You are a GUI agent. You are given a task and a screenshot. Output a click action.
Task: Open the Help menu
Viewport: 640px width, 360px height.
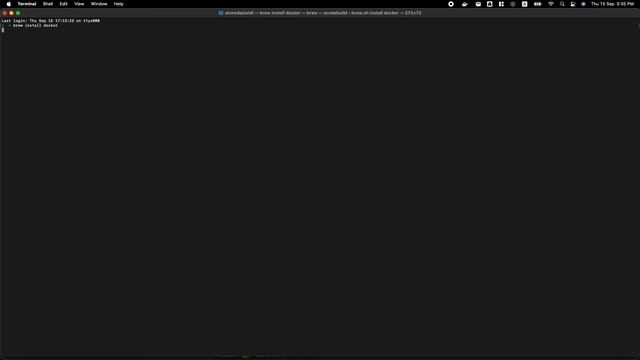click(x=118, y=4)
